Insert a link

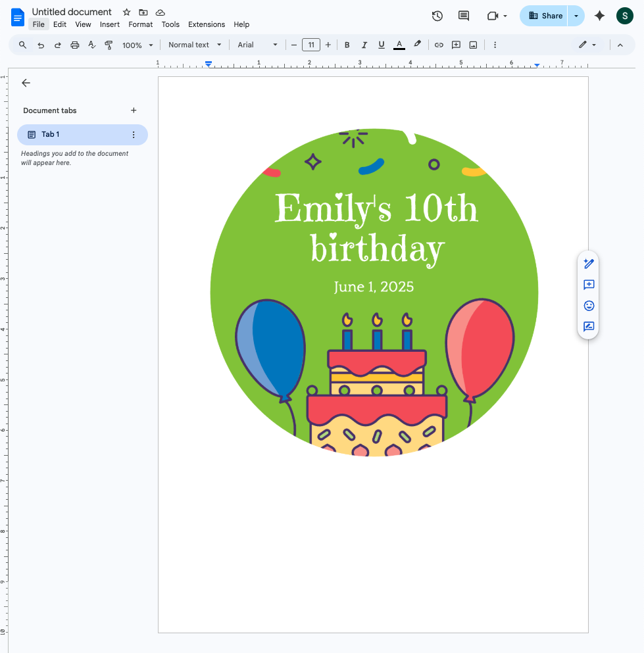tap(438, 45)
